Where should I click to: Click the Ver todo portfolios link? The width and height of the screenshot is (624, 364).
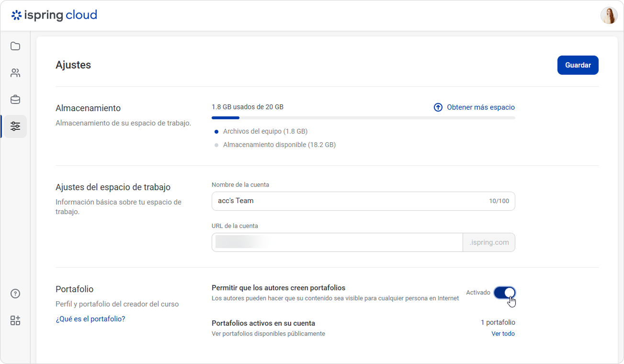click(x=503, y=333)
